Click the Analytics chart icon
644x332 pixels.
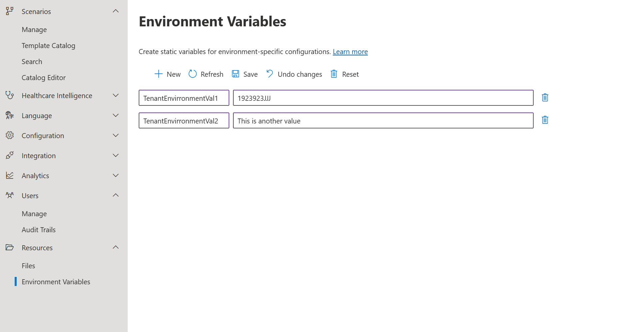coord(10,175)
